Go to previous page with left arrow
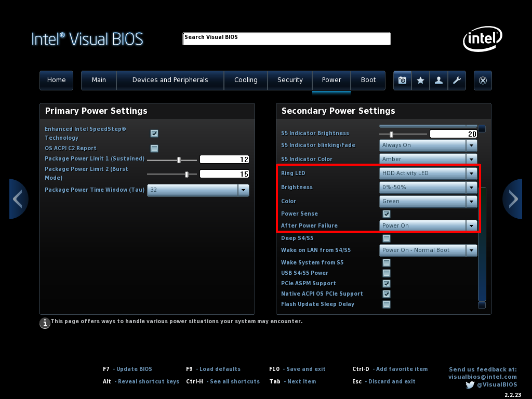Screen dimensions: 532x399 [x=18, y=199]
